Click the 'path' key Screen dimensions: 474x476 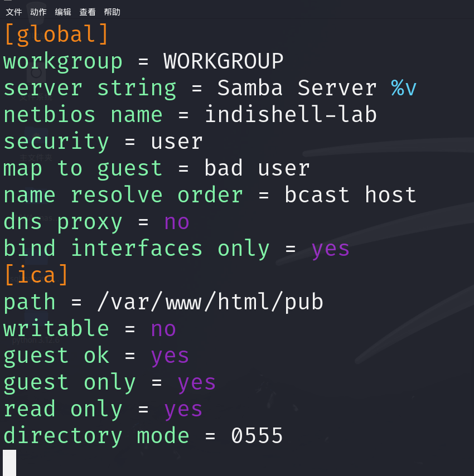coord(30,302)
